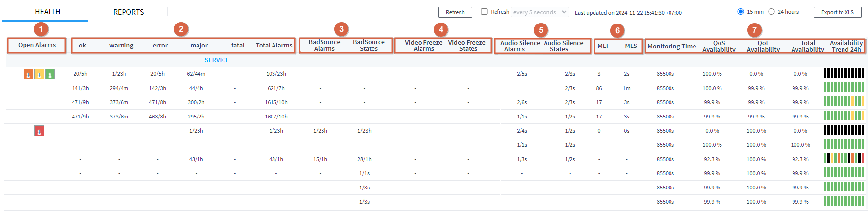Click numbered callout 7 above the availability columns
This screenshot has height=212, width=868.
754,30
